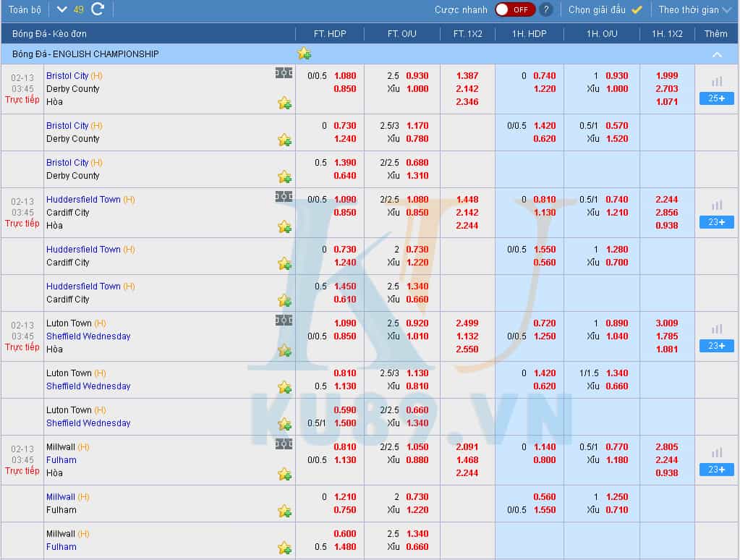Open live pitch icon for Huddersfield Town match
740x560 pixels.
pos(284,196)
